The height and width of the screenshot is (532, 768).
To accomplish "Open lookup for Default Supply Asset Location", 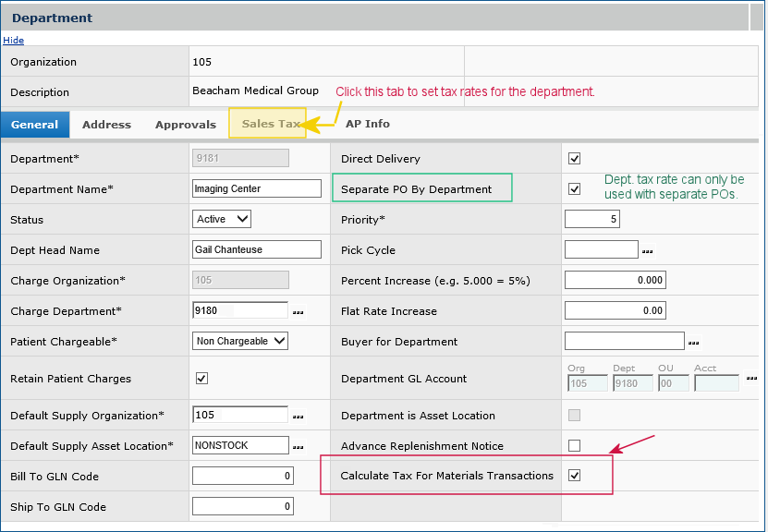I will point(298,446).
